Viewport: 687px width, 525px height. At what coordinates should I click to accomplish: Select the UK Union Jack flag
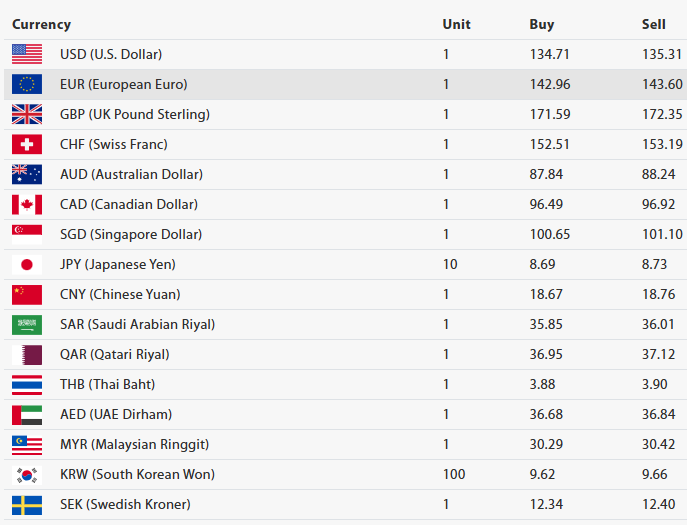coord(27,114)
